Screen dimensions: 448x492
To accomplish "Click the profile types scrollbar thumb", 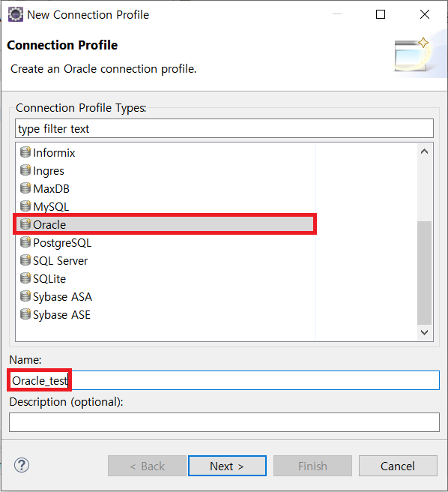I will click(x=425, y=273).
